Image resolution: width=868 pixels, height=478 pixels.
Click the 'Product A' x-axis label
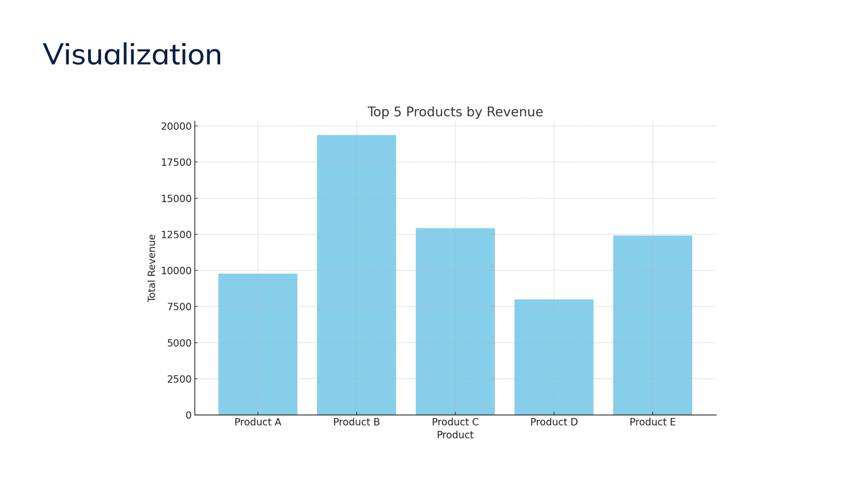pos(258,422)
